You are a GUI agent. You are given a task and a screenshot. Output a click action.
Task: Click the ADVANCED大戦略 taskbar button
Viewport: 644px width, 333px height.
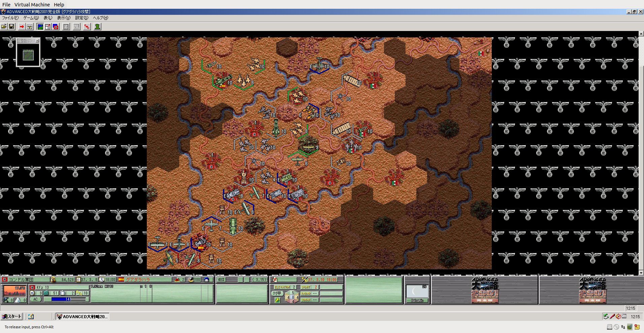point(82,316)
